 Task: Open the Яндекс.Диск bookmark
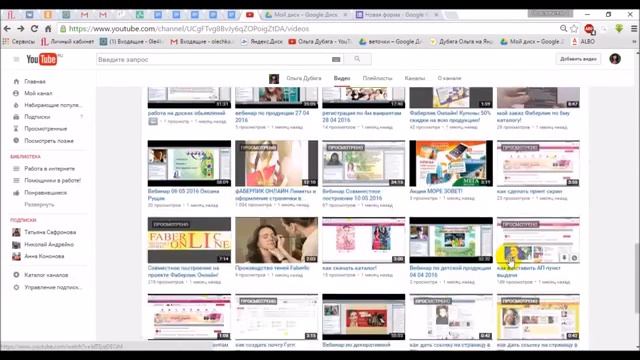[x=261, y=42]
